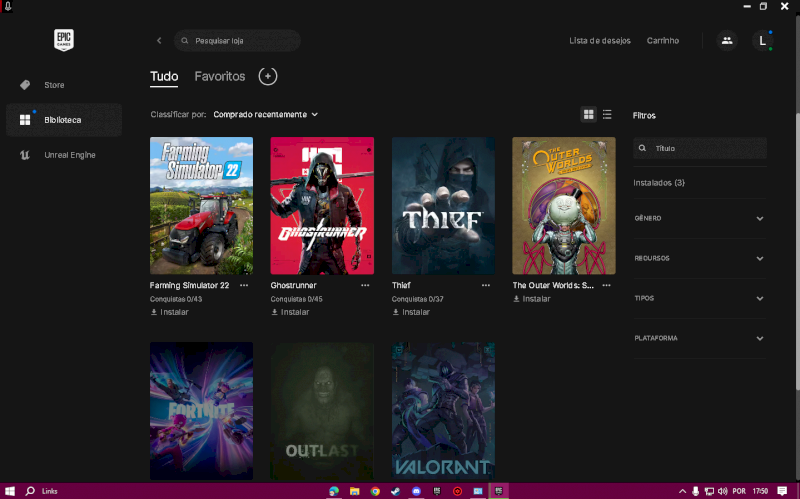Click Instalar under Ghostrunner
This screenshot has height=499, width=800.
pos(290,312)
